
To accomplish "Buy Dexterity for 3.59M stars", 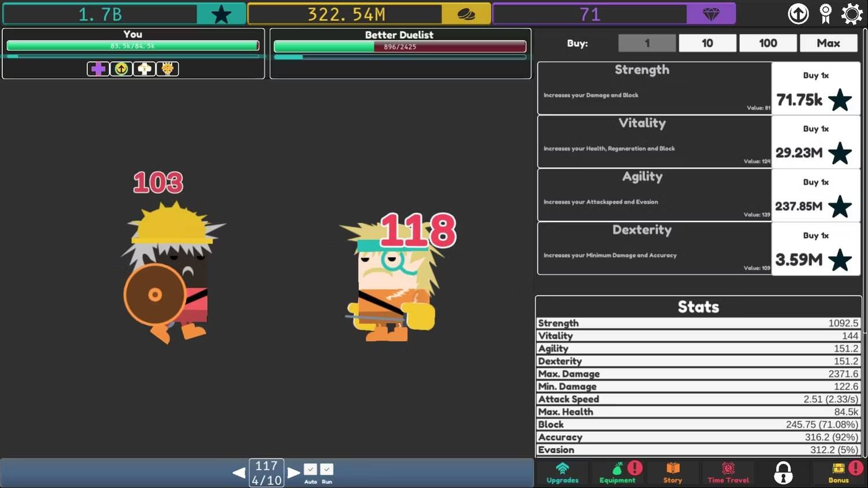I will 816,249.
